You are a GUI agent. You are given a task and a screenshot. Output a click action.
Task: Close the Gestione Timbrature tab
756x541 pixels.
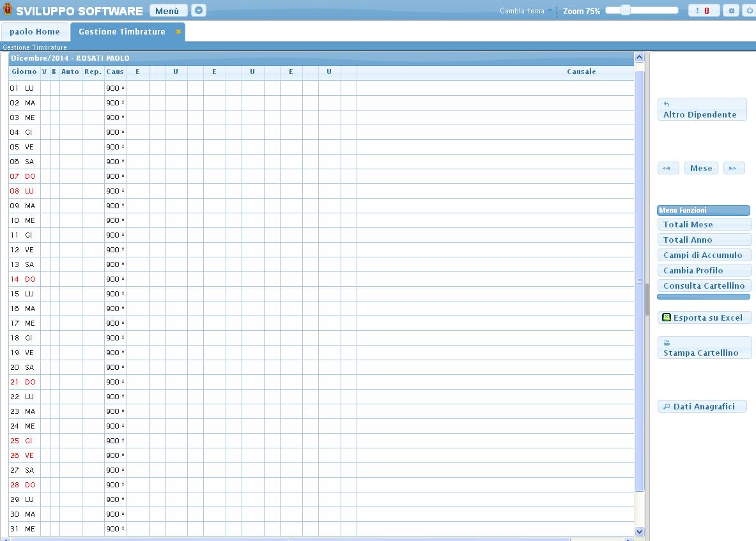(178, 32)
